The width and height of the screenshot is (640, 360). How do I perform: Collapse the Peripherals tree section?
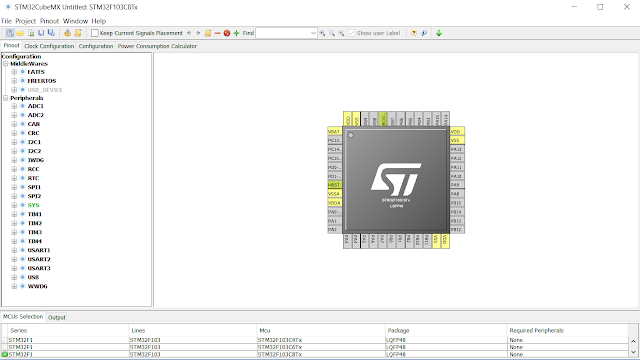click(6, 98)
